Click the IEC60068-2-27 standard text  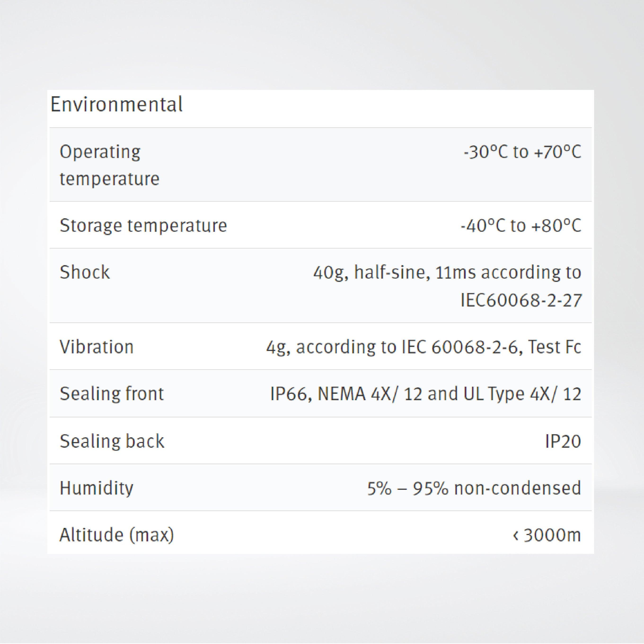(x=520, y=300)
